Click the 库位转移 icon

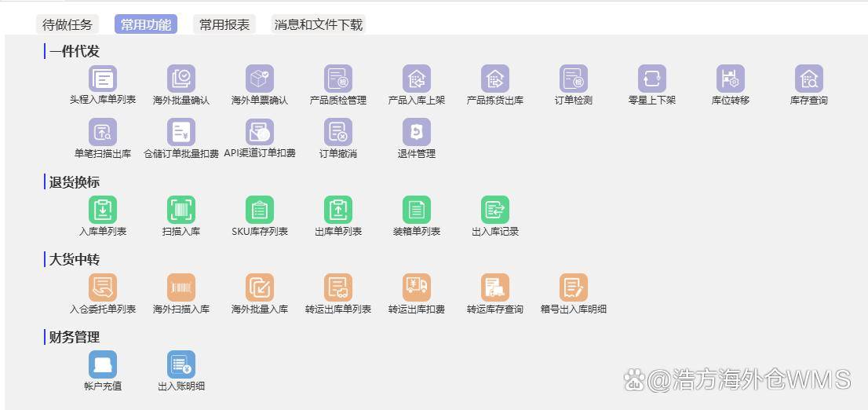click(x=731, y=79)
